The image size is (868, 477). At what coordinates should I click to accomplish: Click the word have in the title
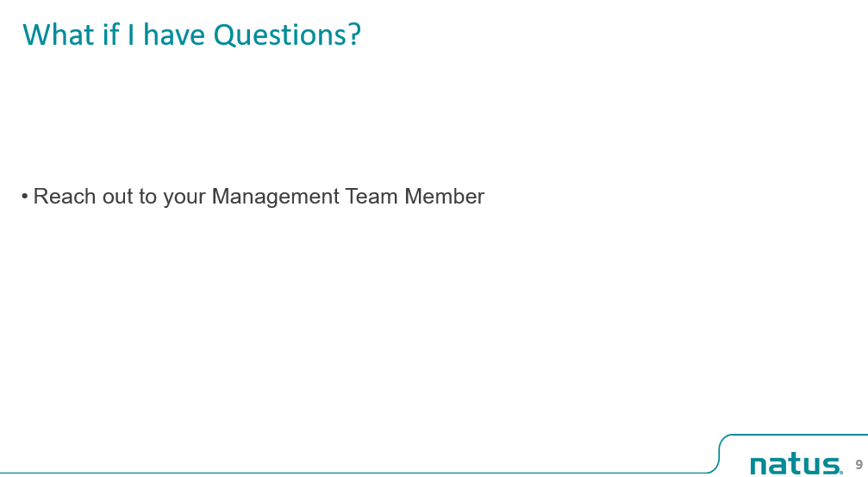pos(175,35)
